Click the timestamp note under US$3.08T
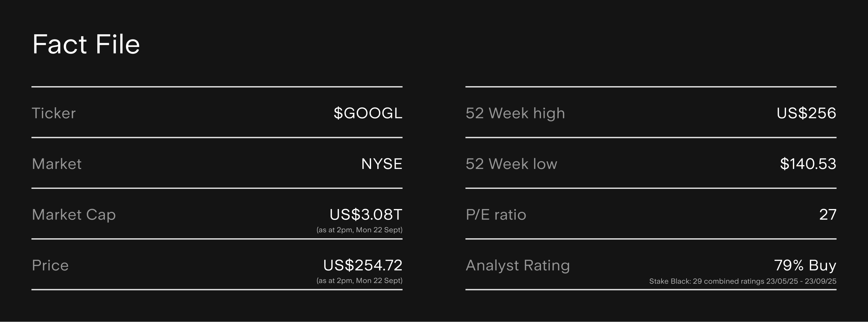868x322 pixels. [x=359, y=230]
